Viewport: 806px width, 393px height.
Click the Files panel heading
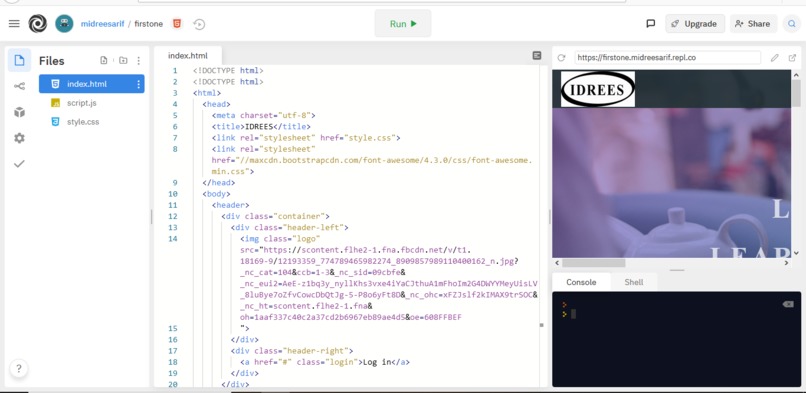51,61
